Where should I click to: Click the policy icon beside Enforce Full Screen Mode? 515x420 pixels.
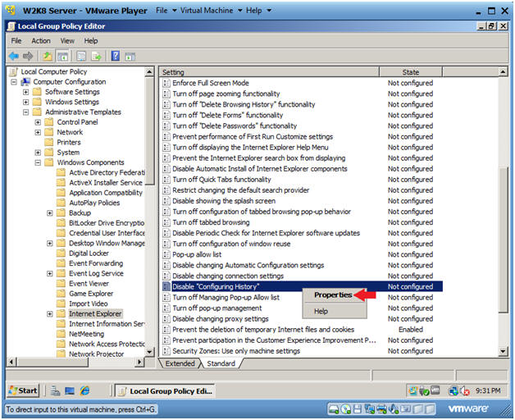(166, 83)
